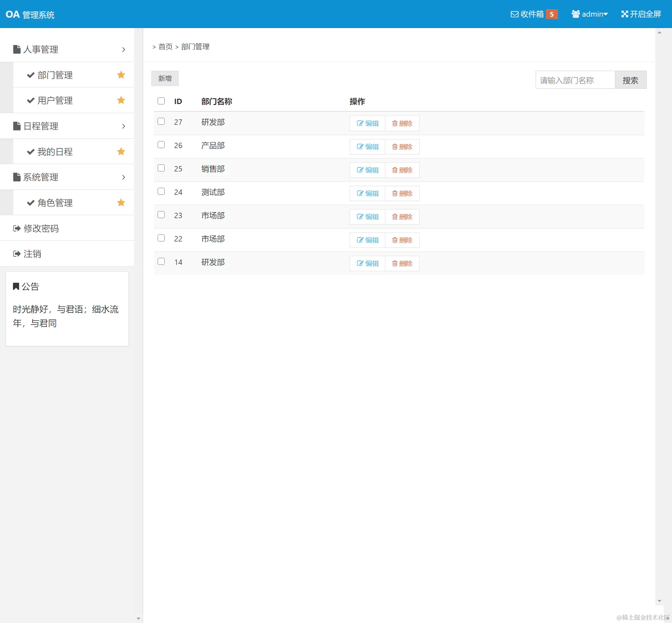672x623 pixels.
Task: Open 修改密码 in the sidebar
Action: (x=41, y=228)
